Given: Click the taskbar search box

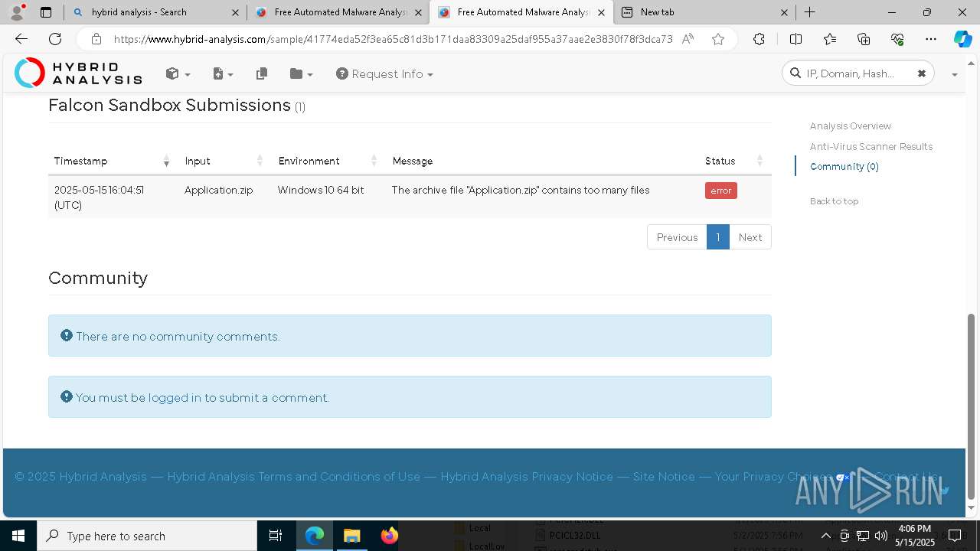Looking at the screenshot, I should pyautogui.click(x=146, y=536).
